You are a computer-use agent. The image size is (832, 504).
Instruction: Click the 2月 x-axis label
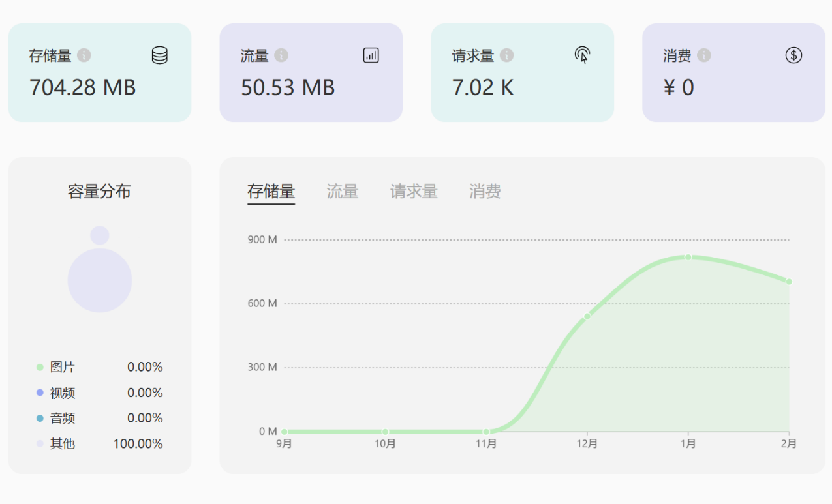pos(788,444)
